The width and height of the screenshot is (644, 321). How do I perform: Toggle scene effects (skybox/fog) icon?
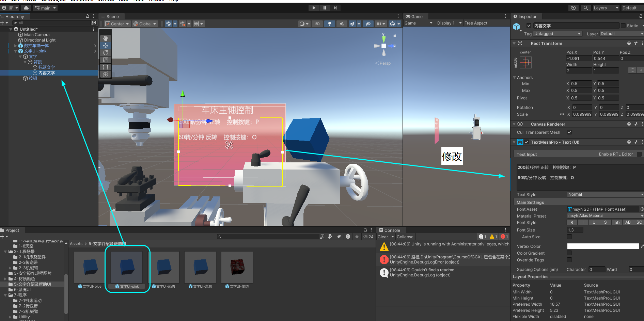point(352,24)
